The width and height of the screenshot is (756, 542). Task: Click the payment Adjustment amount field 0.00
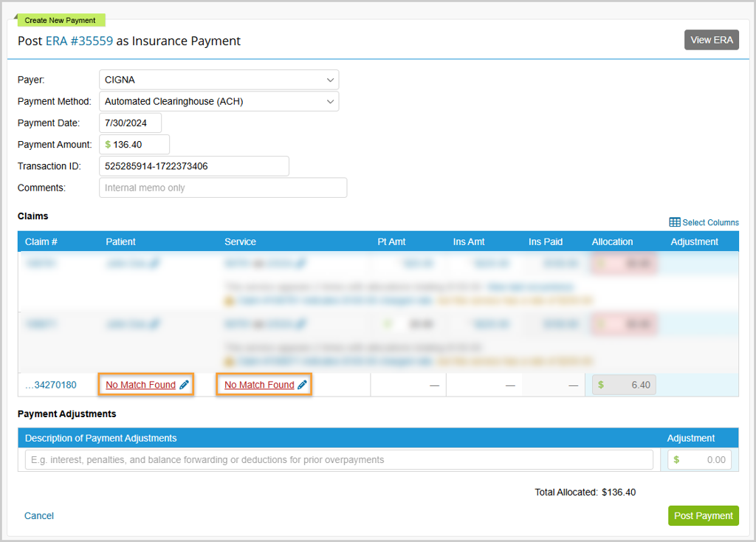(x=700, y=459)
